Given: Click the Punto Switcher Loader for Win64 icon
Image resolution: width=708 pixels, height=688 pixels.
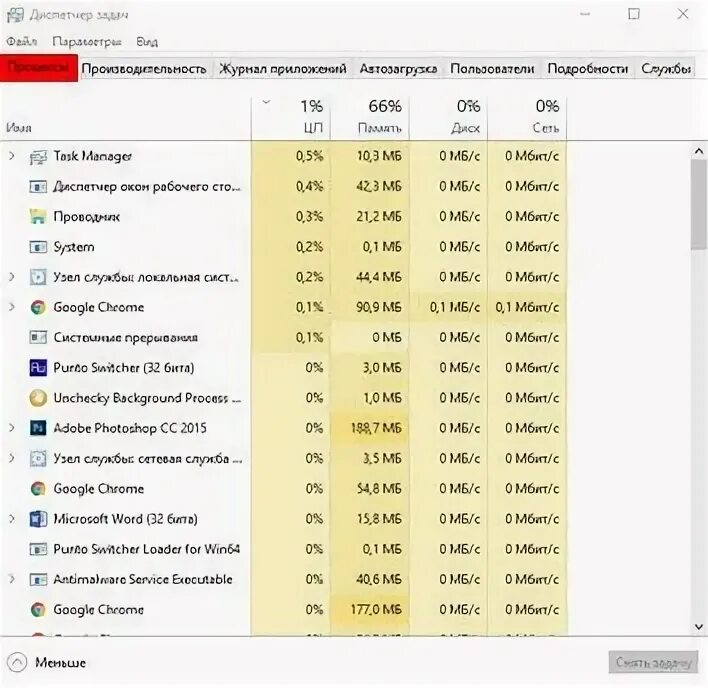Looking at the screenshot, I should pyautogui.click(x=38, y=550).
